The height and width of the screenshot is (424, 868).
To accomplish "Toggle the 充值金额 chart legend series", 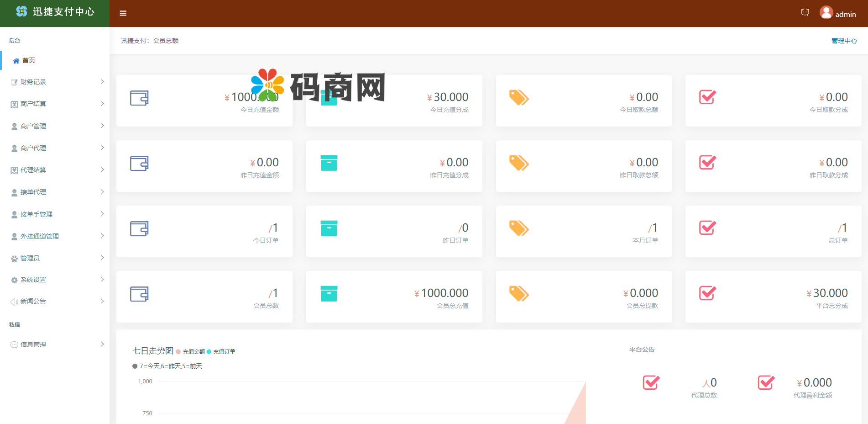I will tap(191, 352).
